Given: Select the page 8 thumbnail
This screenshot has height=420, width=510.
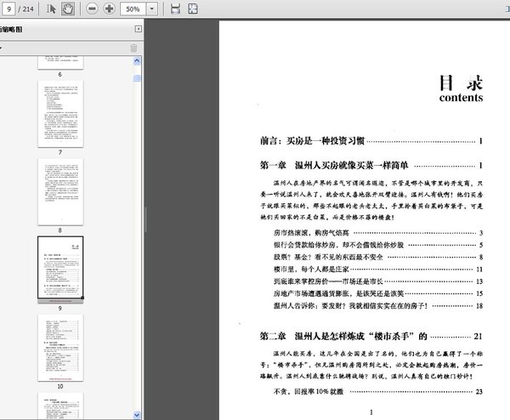Looking at the screenshot, I should (60, 191).
